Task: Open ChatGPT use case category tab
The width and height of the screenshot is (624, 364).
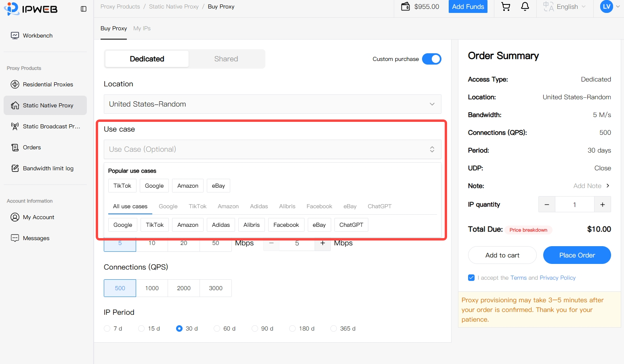Action: point(380,206)
